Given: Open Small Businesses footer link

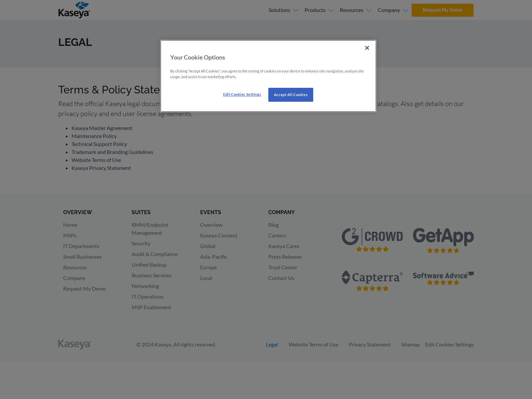Looking at the screenshot, I should [x=82, y=257].
